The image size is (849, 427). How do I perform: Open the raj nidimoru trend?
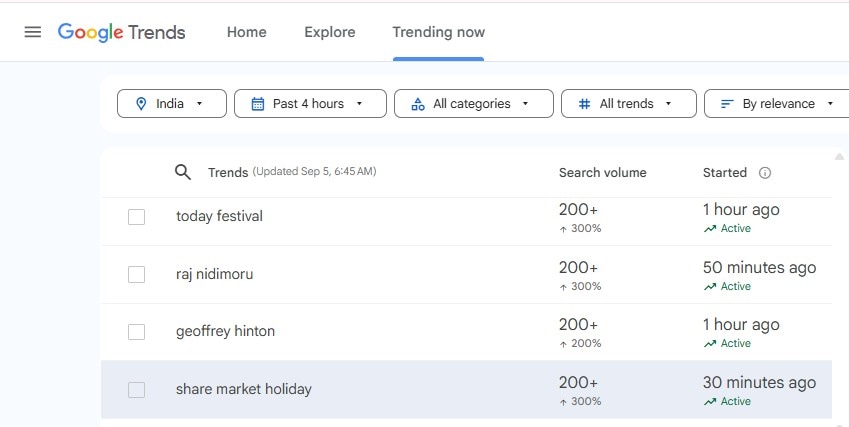click(214, 274)
